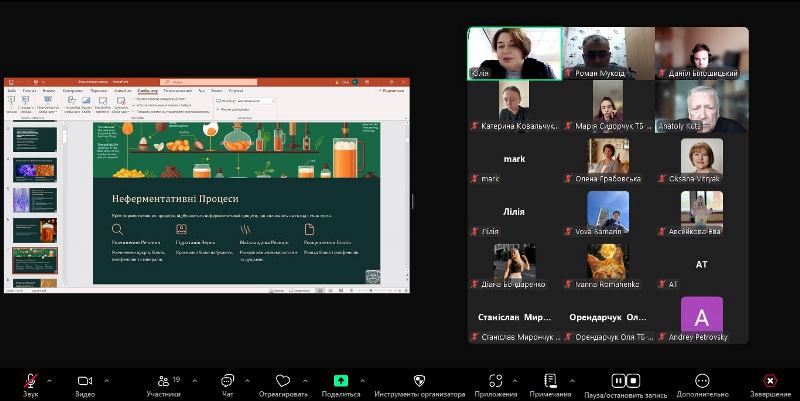Click the green Поделиться share screen button
This screenshot has height=401, width=800.
(x=341, y=381)
